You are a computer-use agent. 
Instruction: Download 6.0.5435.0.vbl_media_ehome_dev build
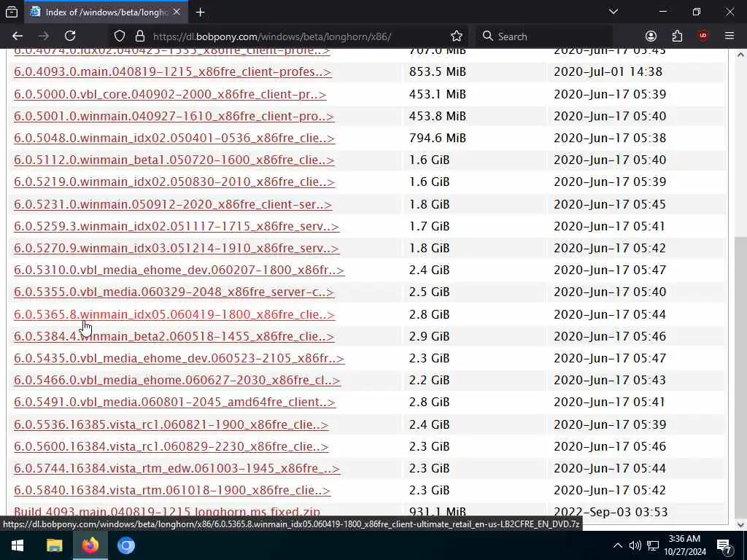tap(179, 358)
